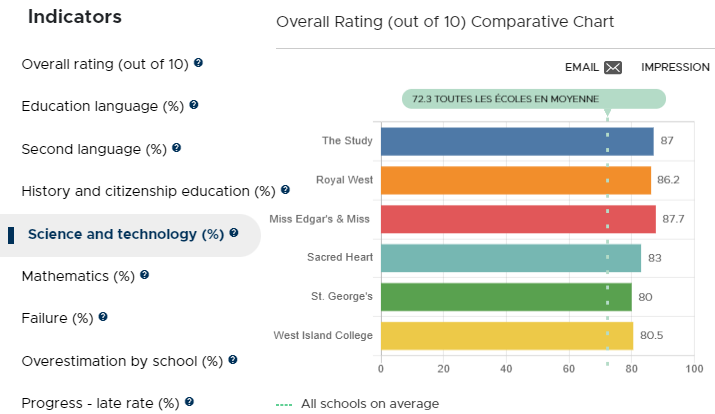Screen dimensions: 715x414
Task: Click Miss Edgar's red bar in chart
Action: pos(518,219)
